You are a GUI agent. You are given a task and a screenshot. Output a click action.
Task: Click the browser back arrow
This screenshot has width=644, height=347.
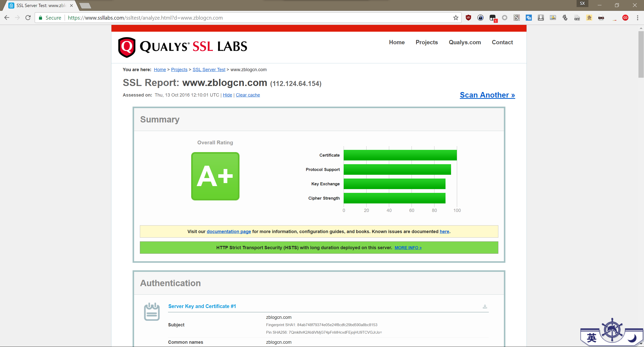(7, 18)
